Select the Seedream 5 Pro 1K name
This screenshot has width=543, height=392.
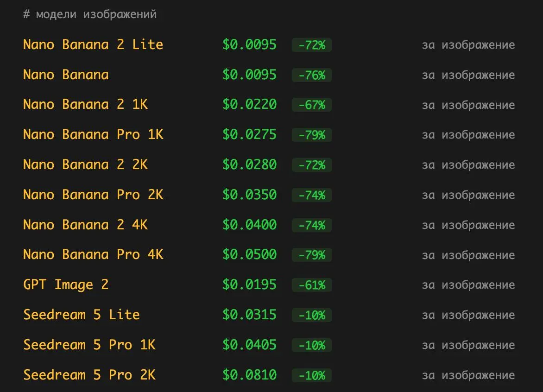pyautogui.click(x=89, y=345)
